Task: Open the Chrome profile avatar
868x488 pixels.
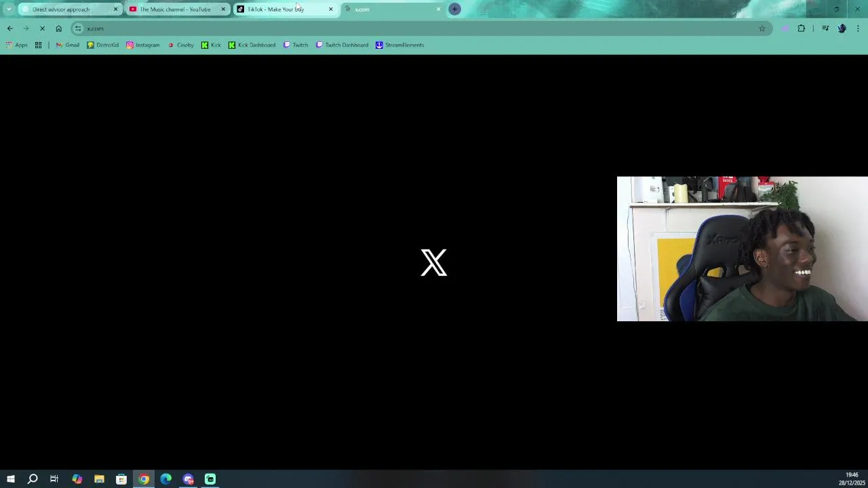Action: point(842,28)
